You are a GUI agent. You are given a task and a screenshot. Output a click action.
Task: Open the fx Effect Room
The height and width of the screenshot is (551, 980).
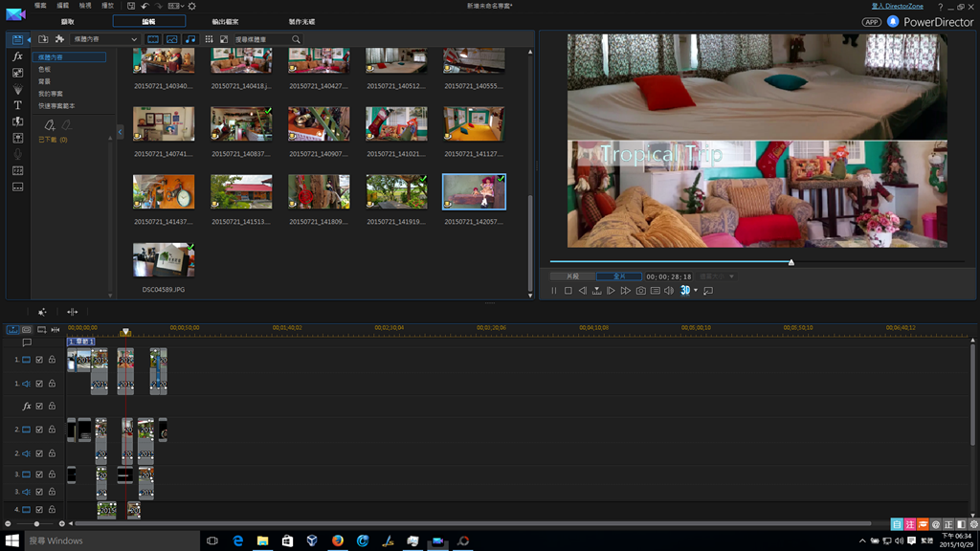coord(17,56)
